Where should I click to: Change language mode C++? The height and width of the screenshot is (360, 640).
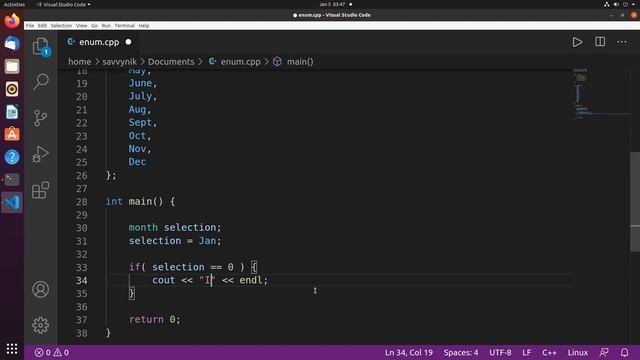coord(549,352)
